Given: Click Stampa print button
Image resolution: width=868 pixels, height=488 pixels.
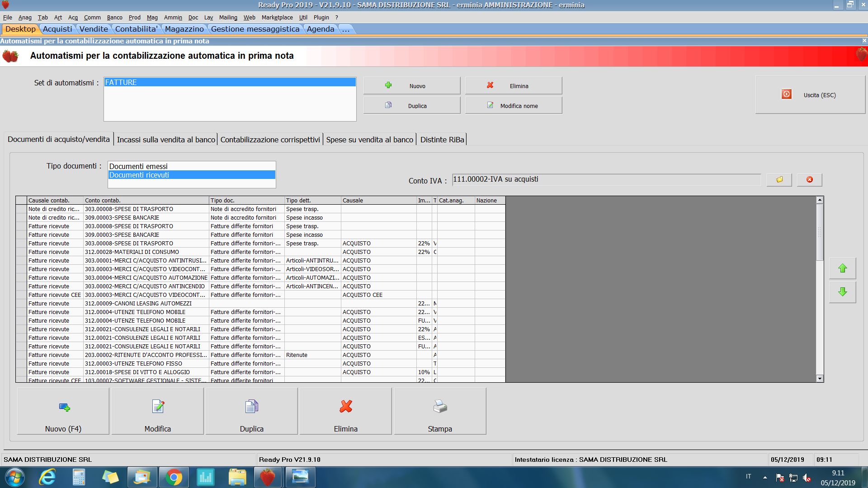Looking at the screenshot, I should point(440,411).
